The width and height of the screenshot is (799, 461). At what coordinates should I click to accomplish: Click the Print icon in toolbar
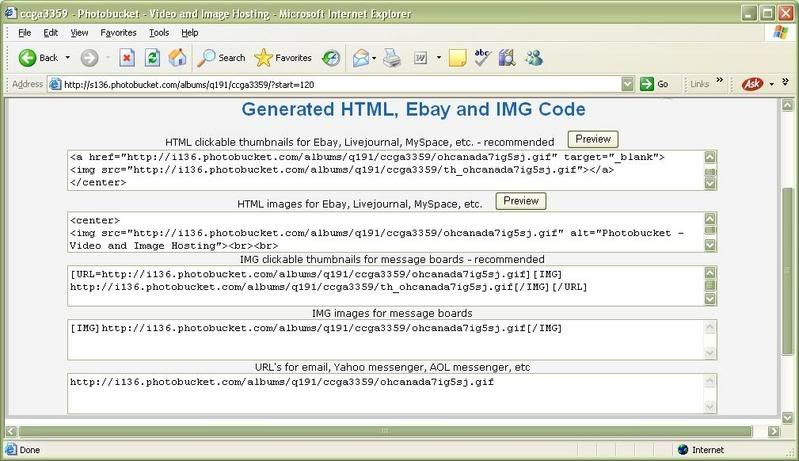tap(393, 58)
